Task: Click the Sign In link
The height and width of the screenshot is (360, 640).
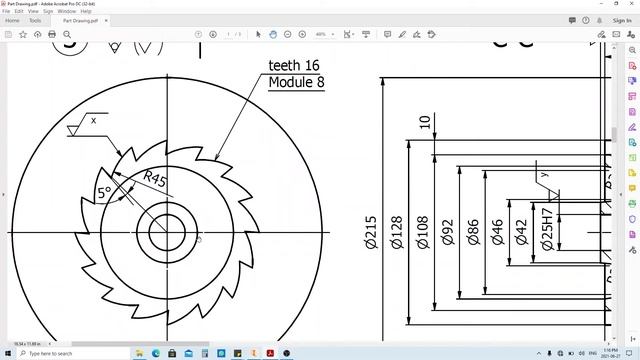Action: point(622,20)
